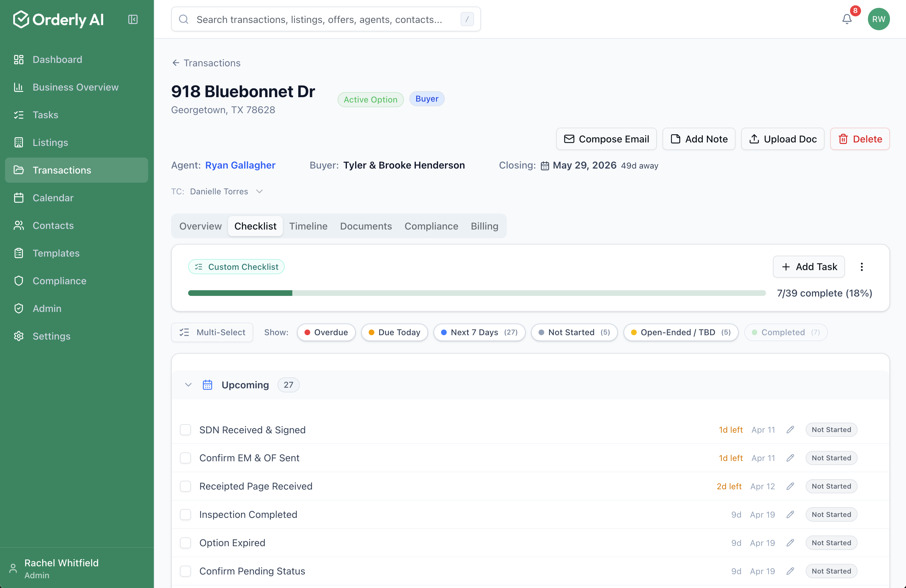Open notifications bell with 8 badge
906x588 pixels.
(x=847, y=19)
